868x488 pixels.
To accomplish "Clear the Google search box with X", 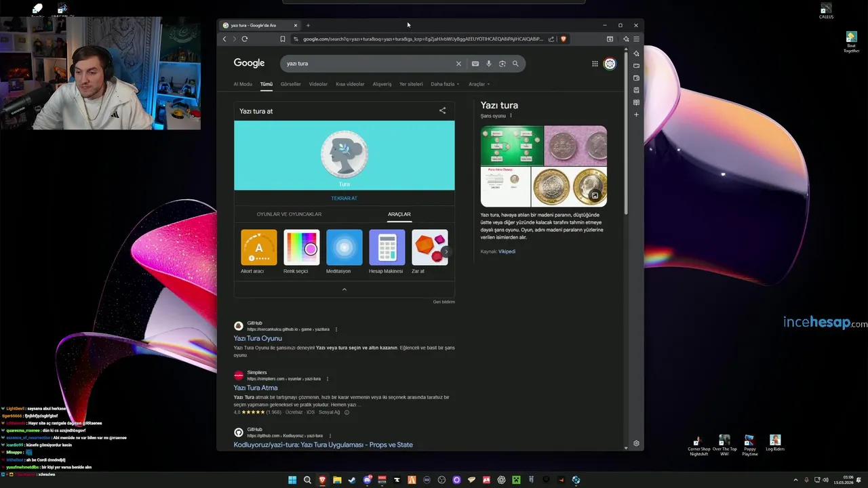I will [x=458, y=64].
